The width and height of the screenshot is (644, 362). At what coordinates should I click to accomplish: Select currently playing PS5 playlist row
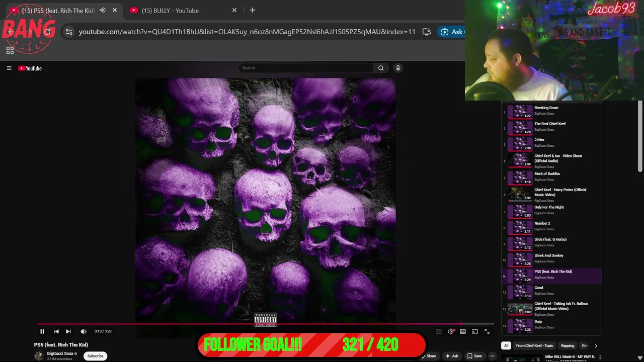[x=551, y=276]
